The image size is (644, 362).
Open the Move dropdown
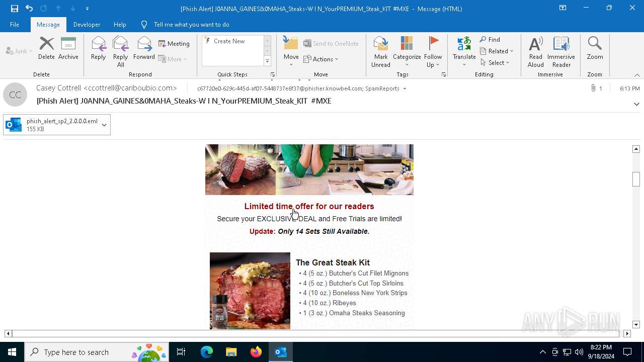pos(291,52)
